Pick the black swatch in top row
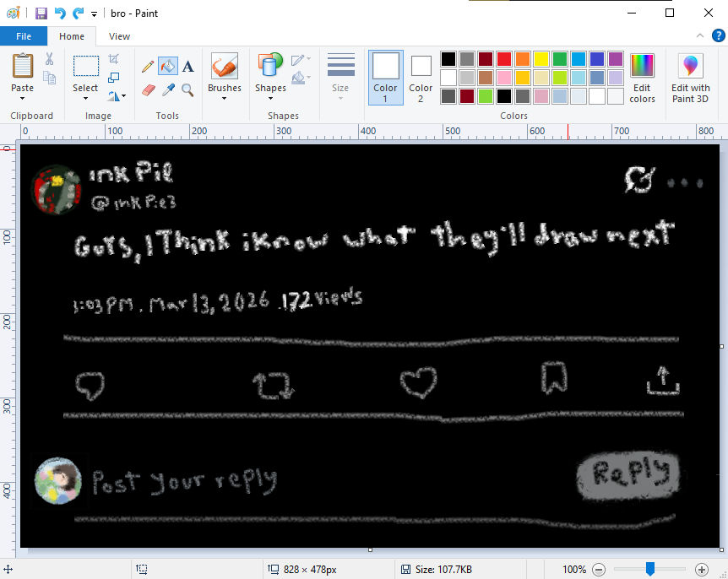This screenshot has width=728, height=579. (x=448, y=59)
